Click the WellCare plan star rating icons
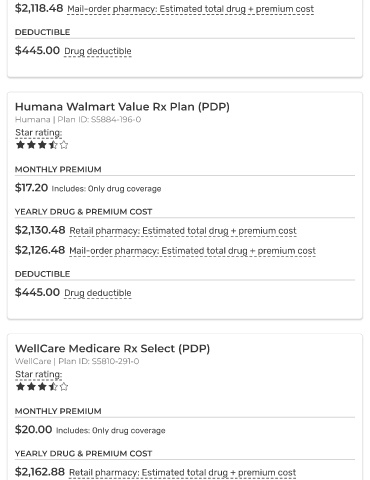This screenshot has width=370, height=480. pos(42,387)
